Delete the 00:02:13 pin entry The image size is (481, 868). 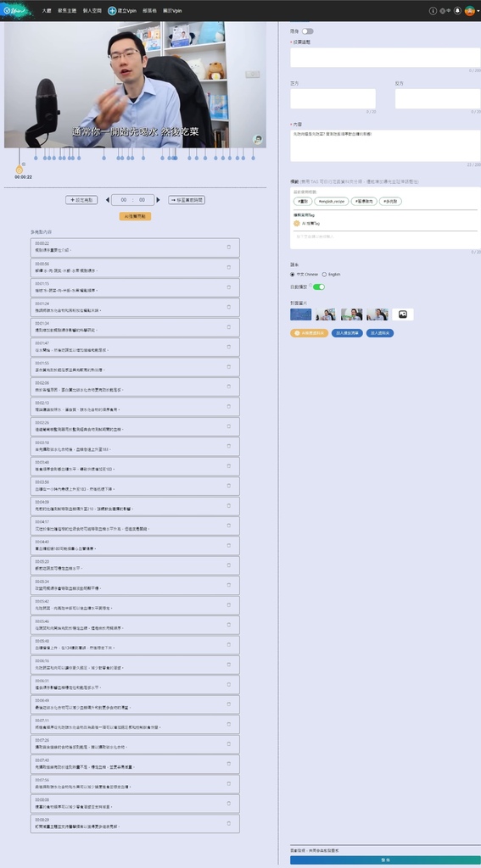[x=229, y=406]
